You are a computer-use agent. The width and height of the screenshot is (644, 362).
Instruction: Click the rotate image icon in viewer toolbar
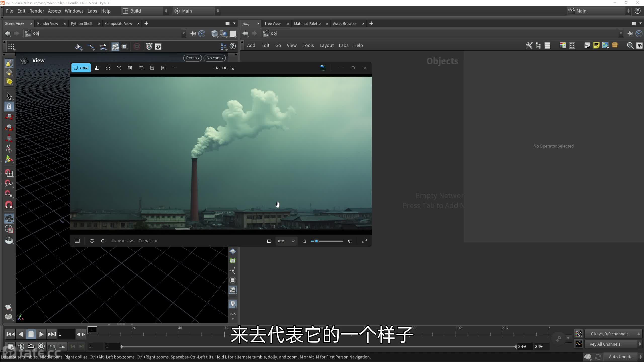[x=119, y=68]
